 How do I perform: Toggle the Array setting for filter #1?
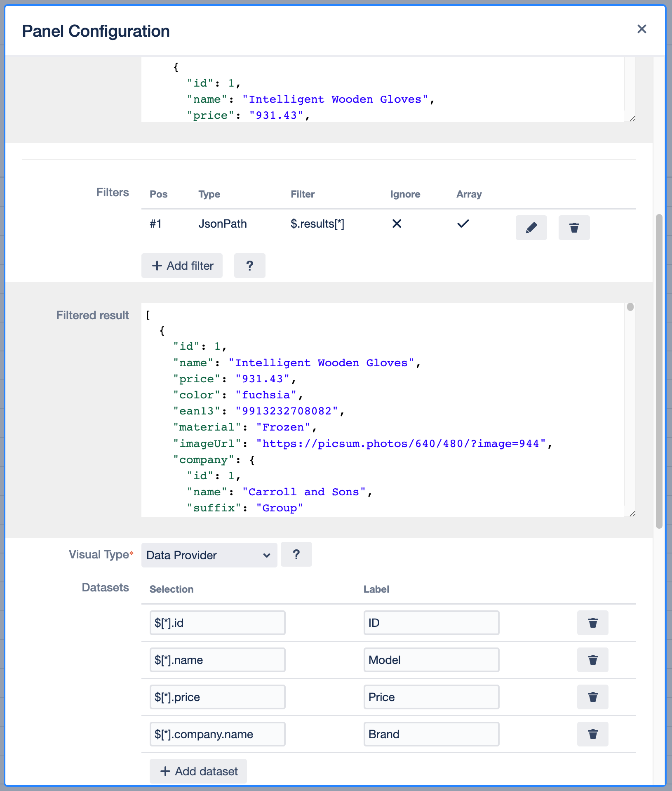[463, 224]
